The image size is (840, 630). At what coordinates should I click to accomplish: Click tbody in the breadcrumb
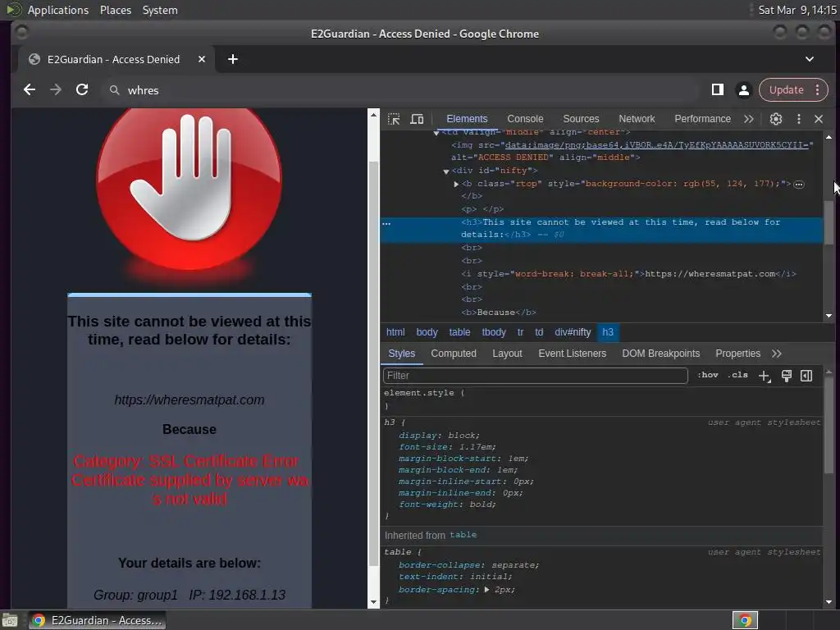493,332
